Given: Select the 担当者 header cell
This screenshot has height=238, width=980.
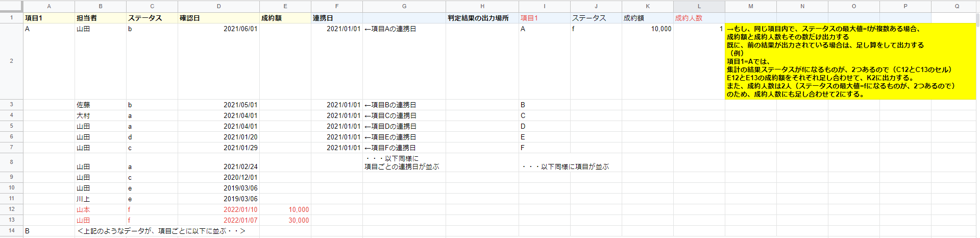Looking at the screenshot, I should point(101,18).
